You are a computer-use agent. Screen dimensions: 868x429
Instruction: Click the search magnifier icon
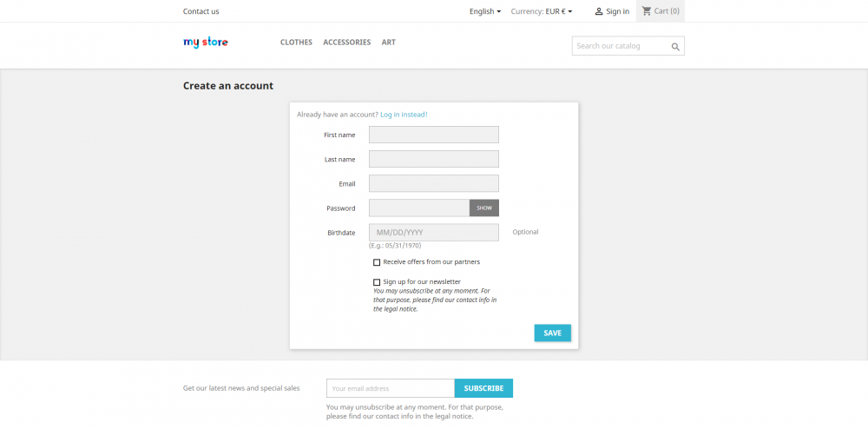point(675,46)
